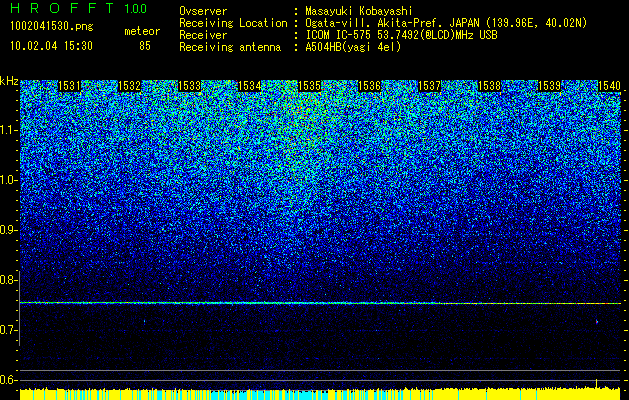This screenshot has height=400, width=629.
Task: Click the kHz axis unit label
Action: click(x=9, y=81)
